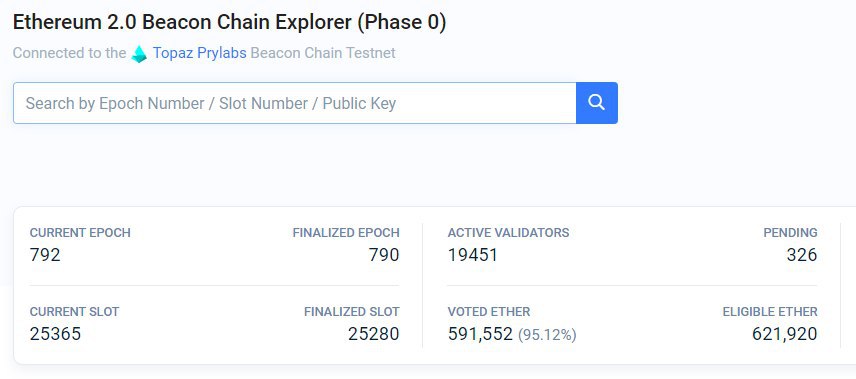Viewport: 856px width, 379px height.
Task: Click the ELIGIBLE ETHER label
Action: coord(770,312)
